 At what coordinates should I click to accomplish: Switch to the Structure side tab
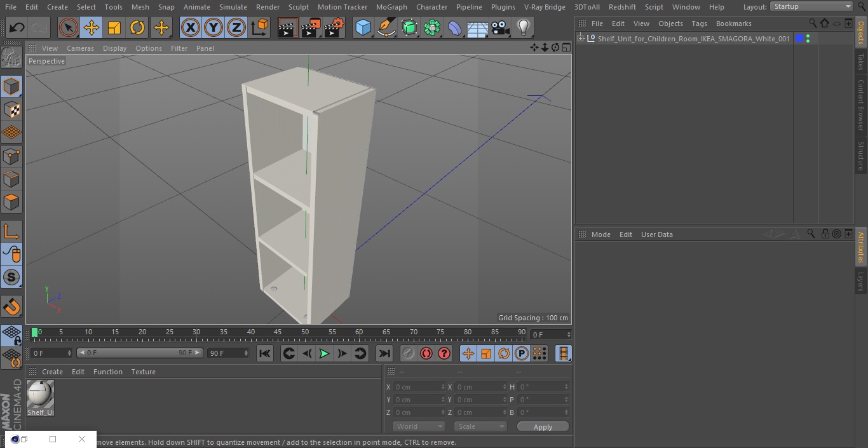861,156
